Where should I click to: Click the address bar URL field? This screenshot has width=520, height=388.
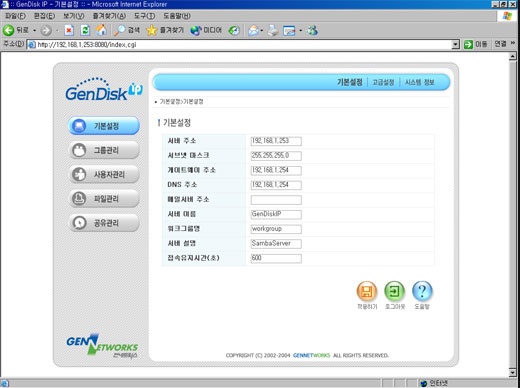pos(243,45)
